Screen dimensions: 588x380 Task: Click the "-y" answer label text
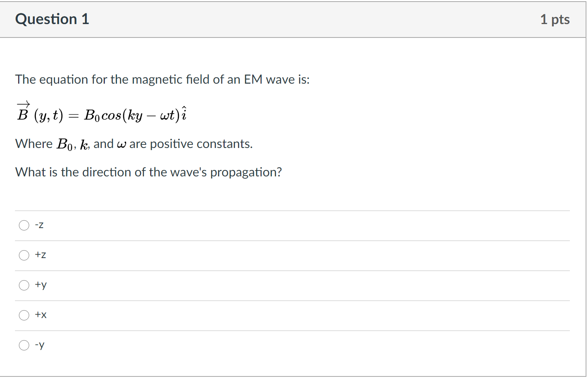point(40,345)
